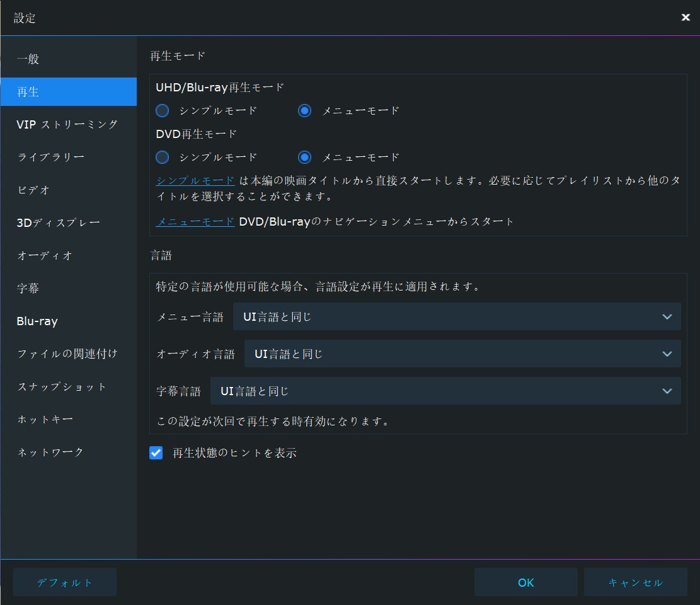This screenshot has height=605, width=700.
Task: Reset settings with デフォルト button
Action: point(65,582)
